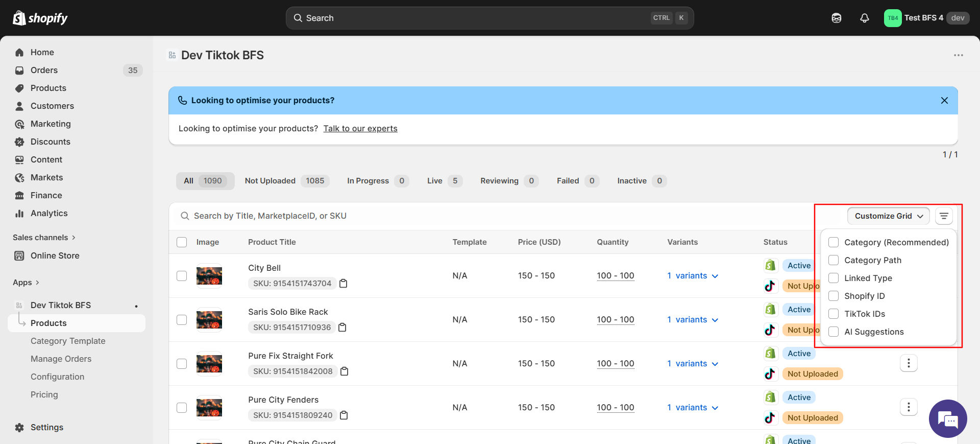This screenshot has width=980, height=444.
Task: Expand the Sales channels section
Action: [x=44, y=238]
